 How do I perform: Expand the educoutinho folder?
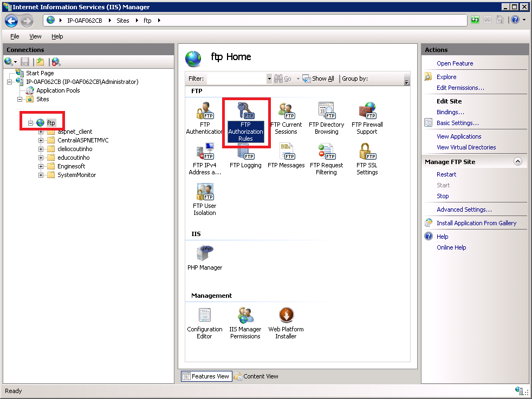coord(41,158)
